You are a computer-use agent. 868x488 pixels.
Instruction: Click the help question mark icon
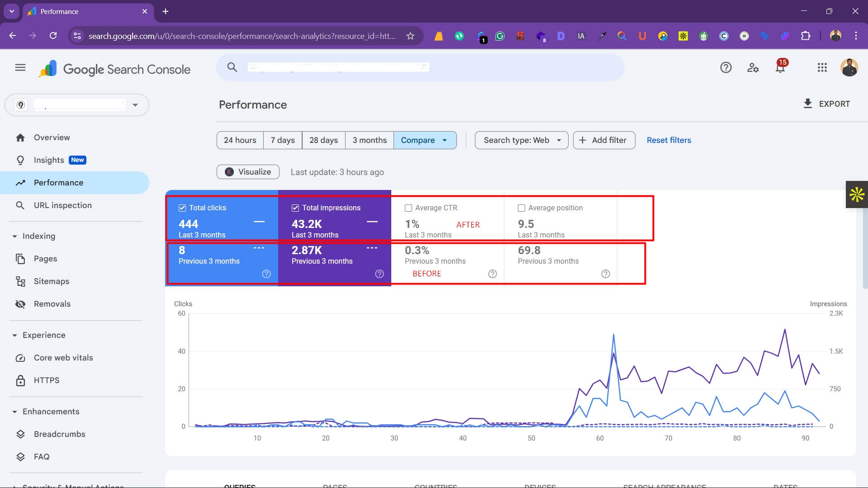(x=726, y=68)
